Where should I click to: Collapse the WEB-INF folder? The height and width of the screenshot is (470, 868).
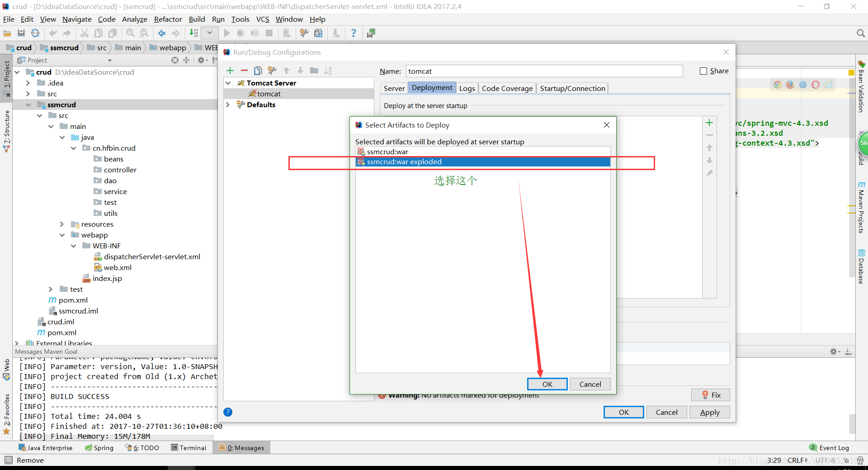coord(73,246)
